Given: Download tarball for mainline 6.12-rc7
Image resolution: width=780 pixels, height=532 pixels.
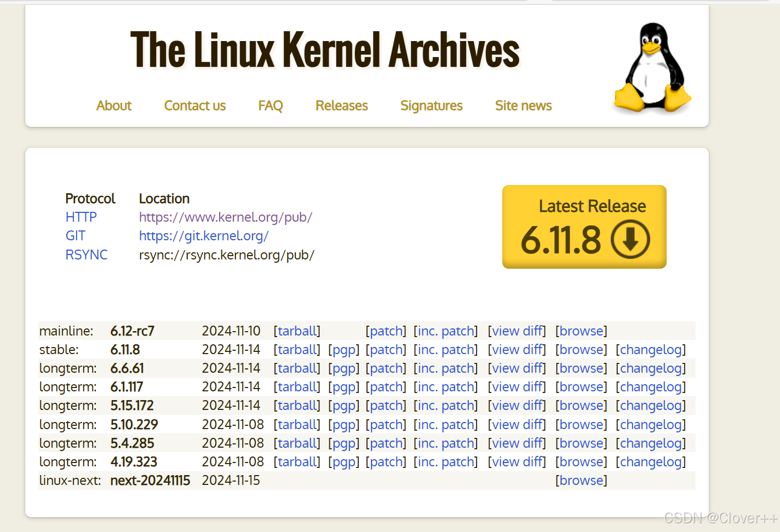Looking at the screenshot, I should click(x=297, y=331).
